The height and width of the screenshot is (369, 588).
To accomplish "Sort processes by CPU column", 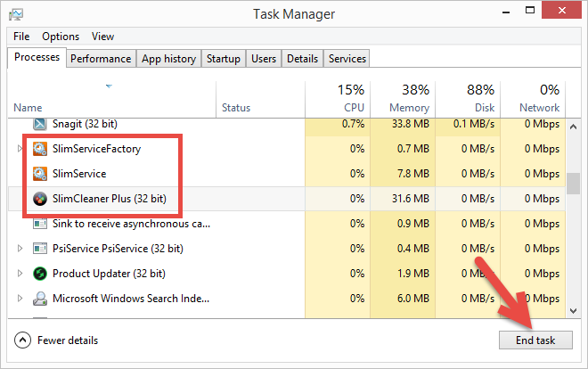I will point(338,100).
